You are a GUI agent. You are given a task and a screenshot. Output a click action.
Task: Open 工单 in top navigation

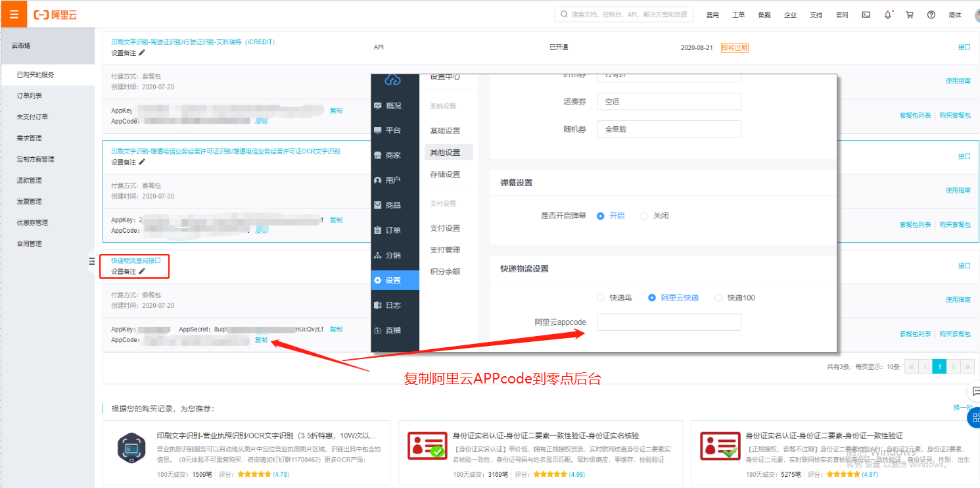738,14
